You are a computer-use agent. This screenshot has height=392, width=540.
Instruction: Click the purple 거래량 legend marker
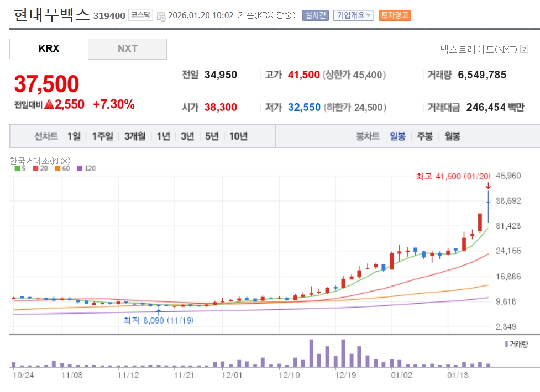pyautogui.click(x=506, y=344)
